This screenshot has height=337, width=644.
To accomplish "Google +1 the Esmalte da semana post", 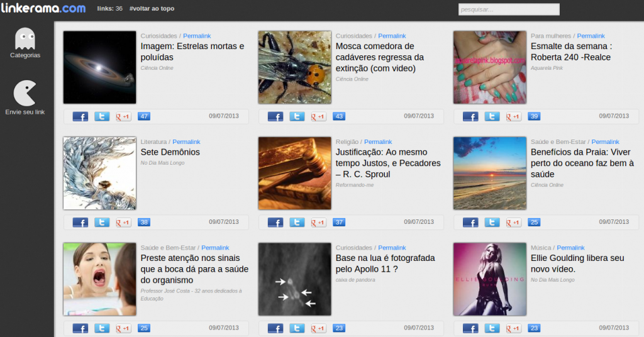I will [513, 116].
